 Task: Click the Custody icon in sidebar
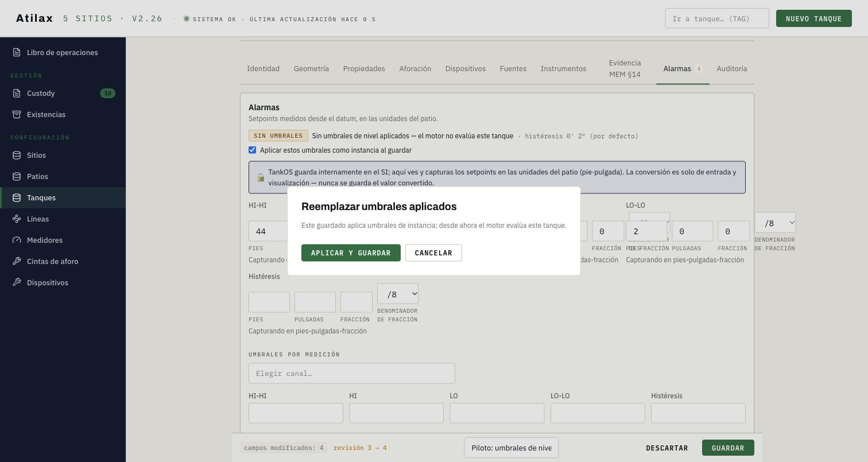click(17, 93)
